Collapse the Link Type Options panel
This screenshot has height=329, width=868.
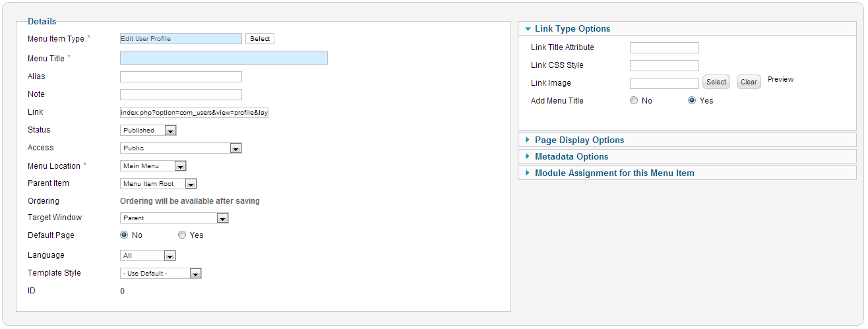[573, 28]
